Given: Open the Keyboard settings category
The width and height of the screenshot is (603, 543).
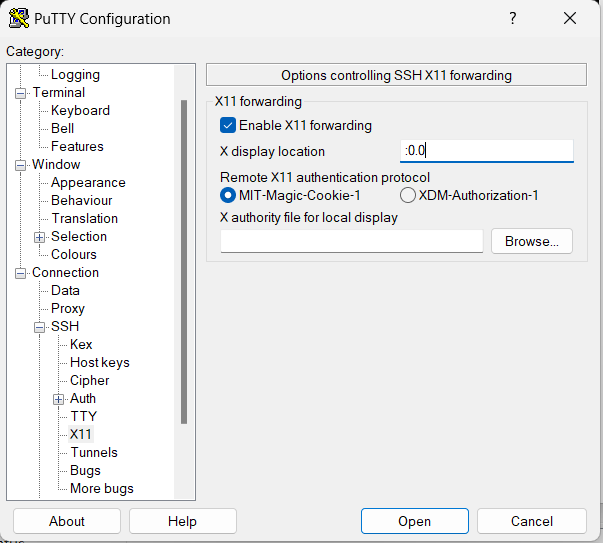Looking at the screenshot, I should (x=80, y=110).
